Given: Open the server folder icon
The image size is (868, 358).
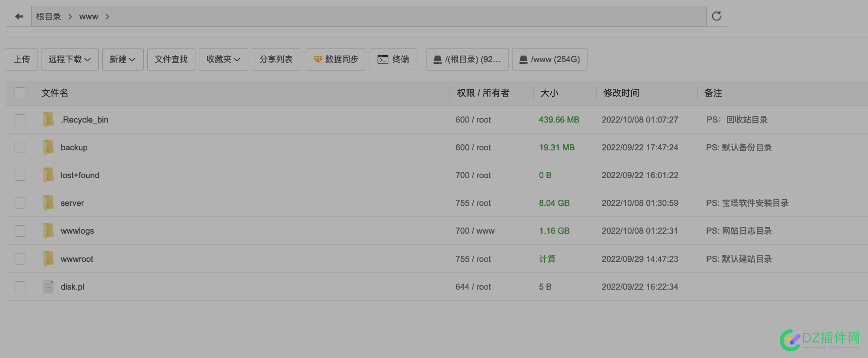Looking at the screenshot, I should coord(49,203).
